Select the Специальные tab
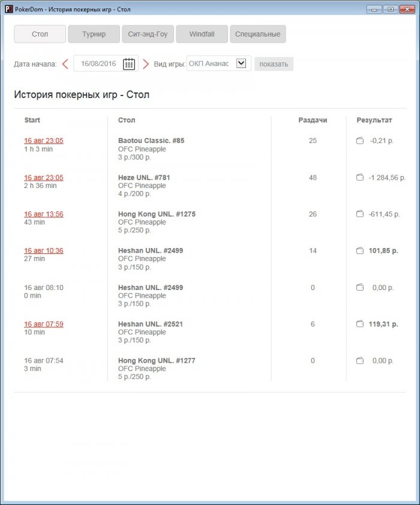Screen dimensions: 420x505 (x=258, y=34)
